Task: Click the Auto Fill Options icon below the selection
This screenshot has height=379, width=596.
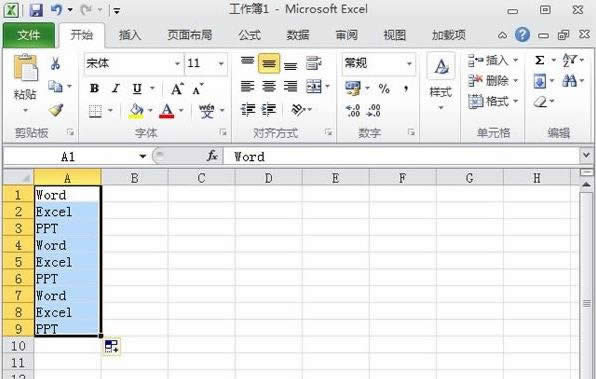Action: point(112,346)
